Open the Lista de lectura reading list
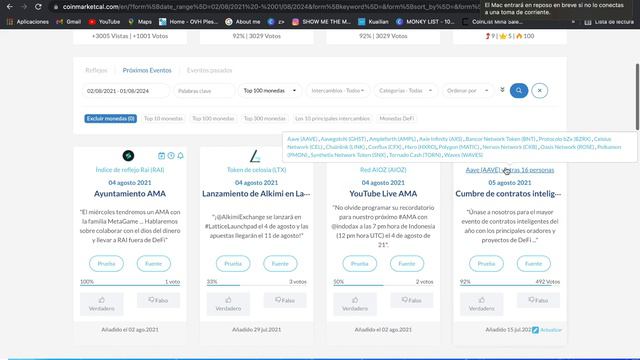 609,22
